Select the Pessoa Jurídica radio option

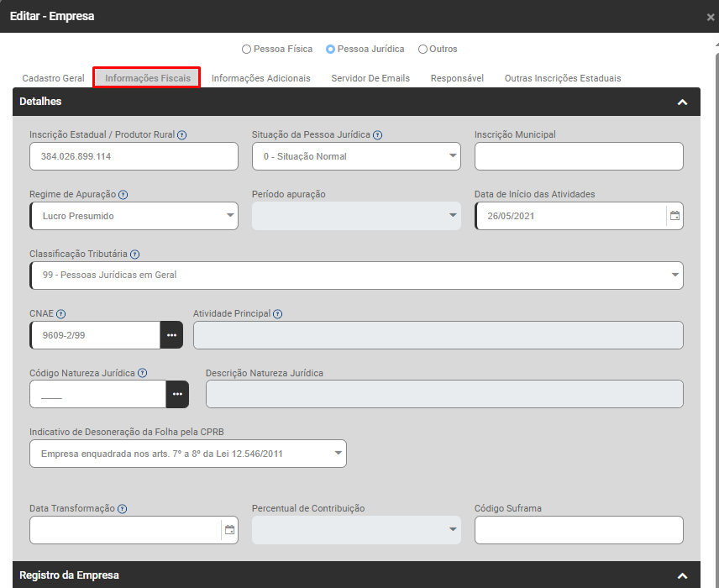[330, 50]
